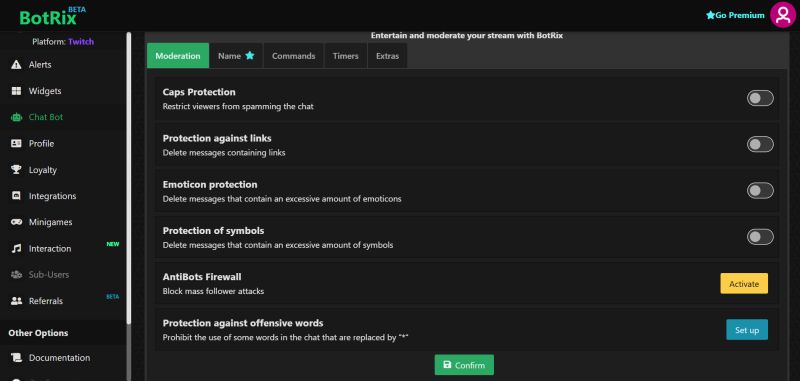Viewport: 800px width, 381px height.
Task: Click the Integrations Discord icon
Action: 16,196
